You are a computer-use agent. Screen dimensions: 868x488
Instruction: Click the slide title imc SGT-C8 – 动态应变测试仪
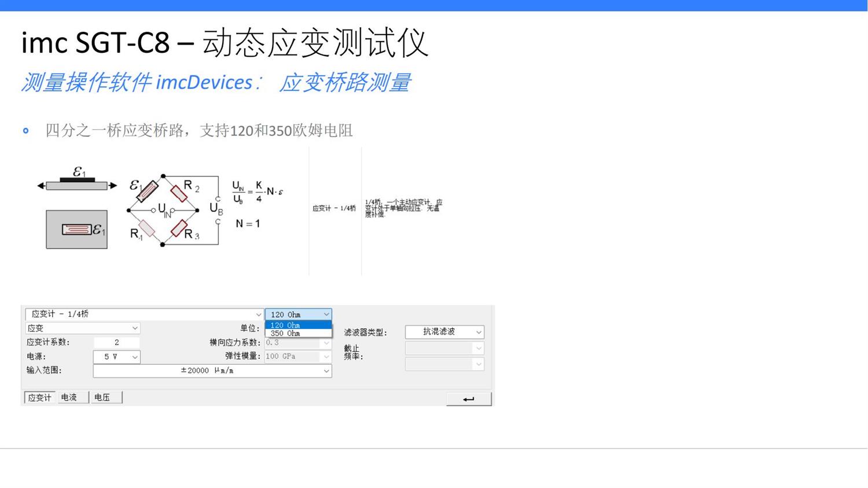click(x=225, y=43)
